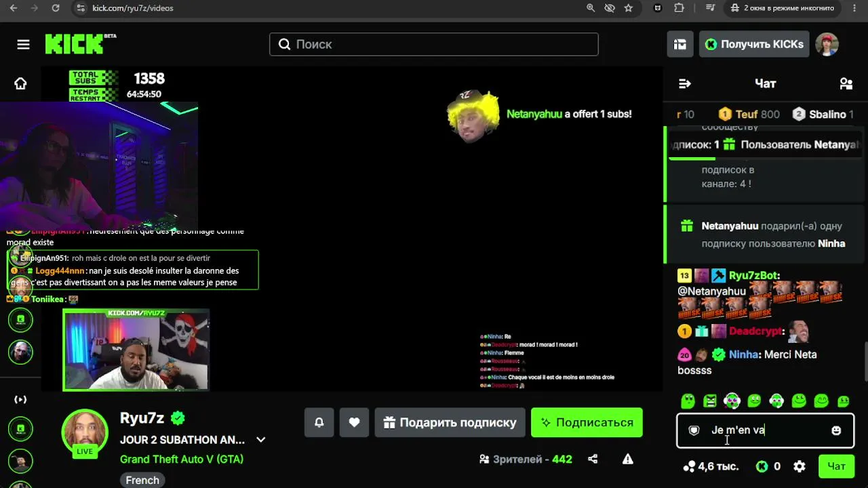This screenshot has height=488, width=868.
Task: Open chat users list icon
Action: (846, 83)
